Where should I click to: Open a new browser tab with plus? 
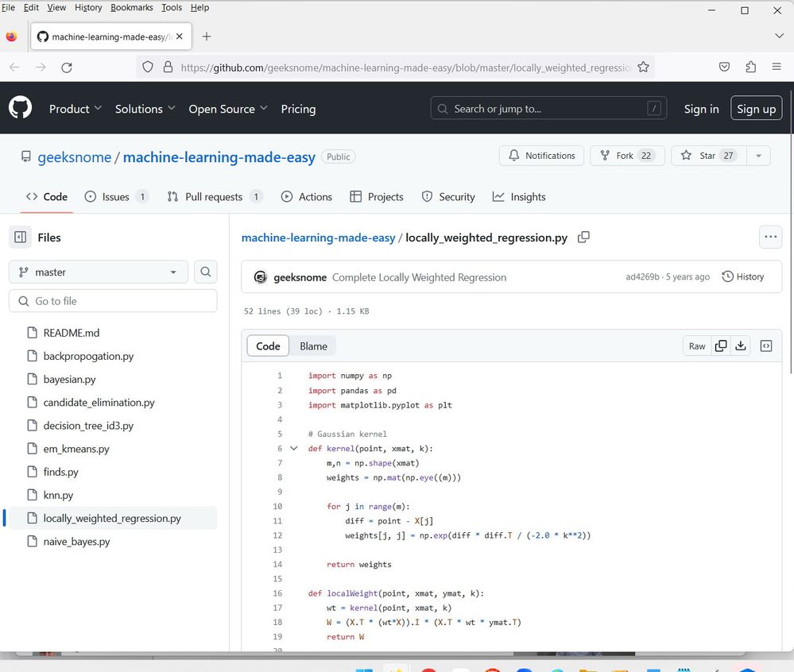point(207,37)
